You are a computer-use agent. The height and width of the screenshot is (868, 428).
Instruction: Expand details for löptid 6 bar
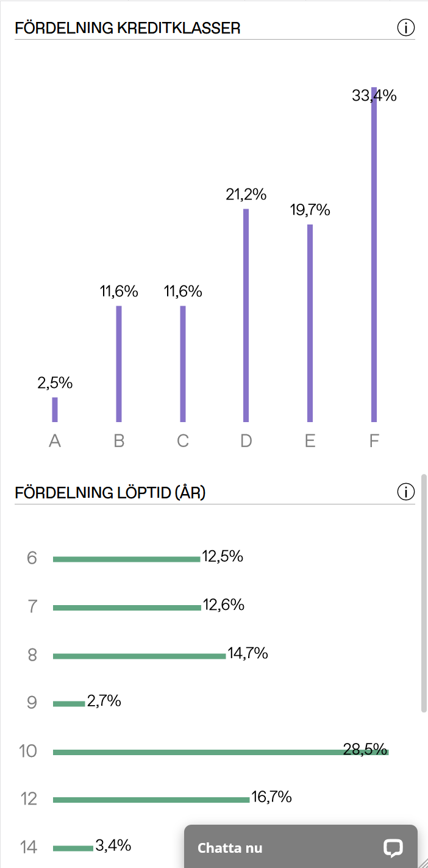coord(125,557)
